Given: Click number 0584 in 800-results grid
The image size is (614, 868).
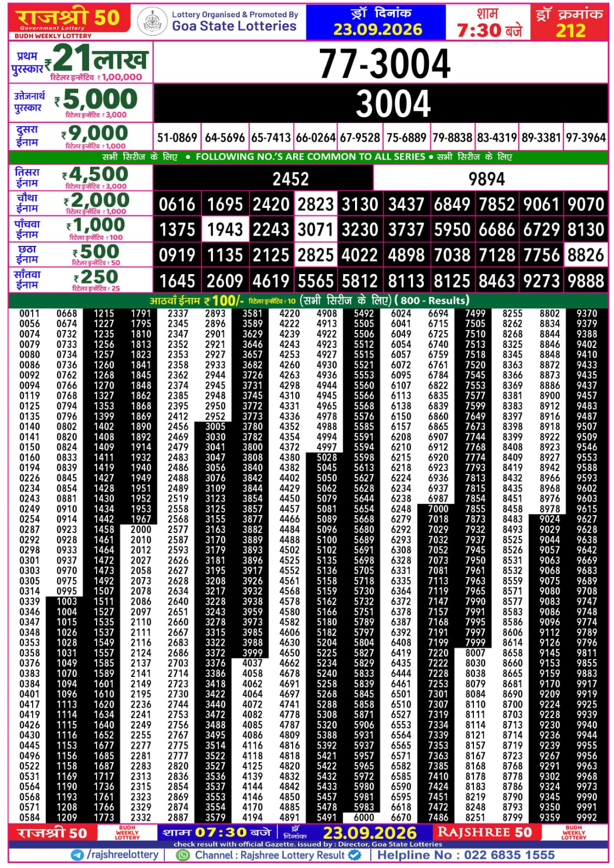Looking at the screenshot, I should click(x=29, y=818).
